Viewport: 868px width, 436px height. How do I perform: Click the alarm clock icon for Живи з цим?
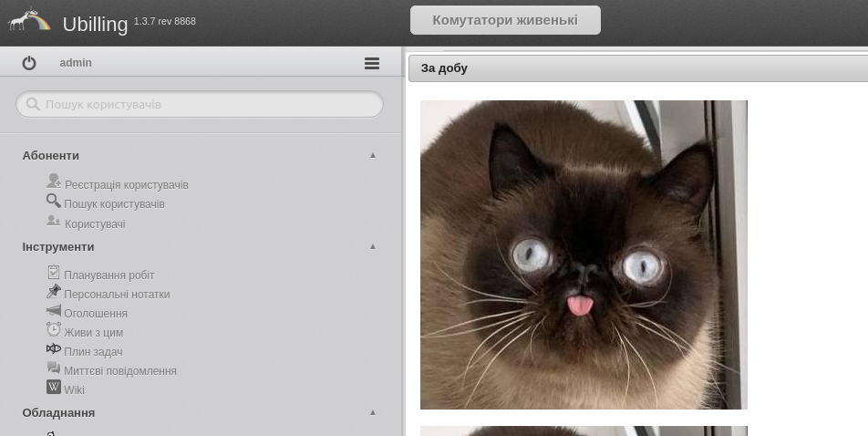[54, 329]
